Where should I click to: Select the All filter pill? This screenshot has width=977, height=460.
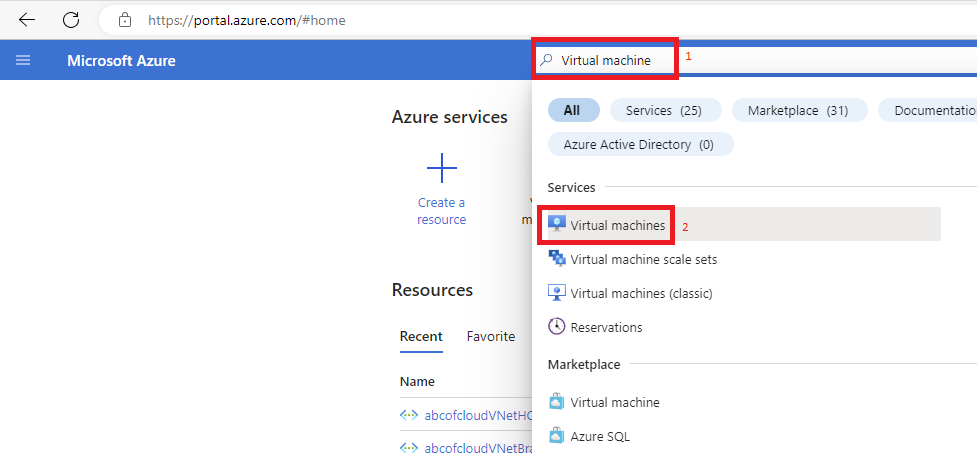573,110
